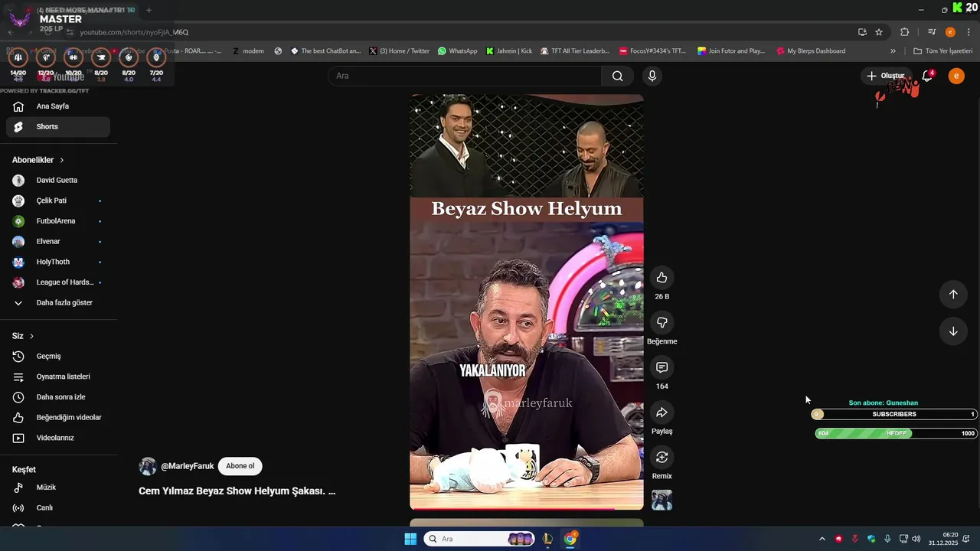This screenshot has height=551, width=980.
Task: Open the sound source thumbnail below Remix
Action: [661, 500]
